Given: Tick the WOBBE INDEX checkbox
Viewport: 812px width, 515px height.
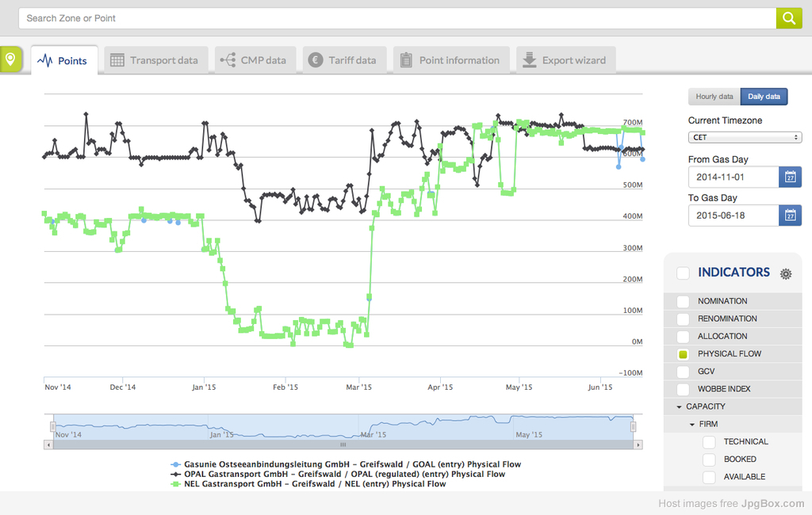Looking at the screenshot, I should click(683, 389).
